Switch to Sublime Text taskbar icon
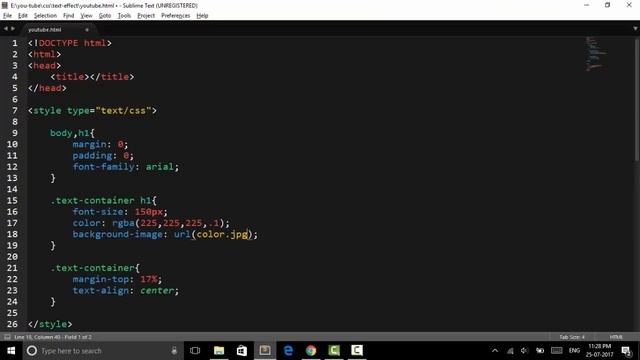 [265, 351]
